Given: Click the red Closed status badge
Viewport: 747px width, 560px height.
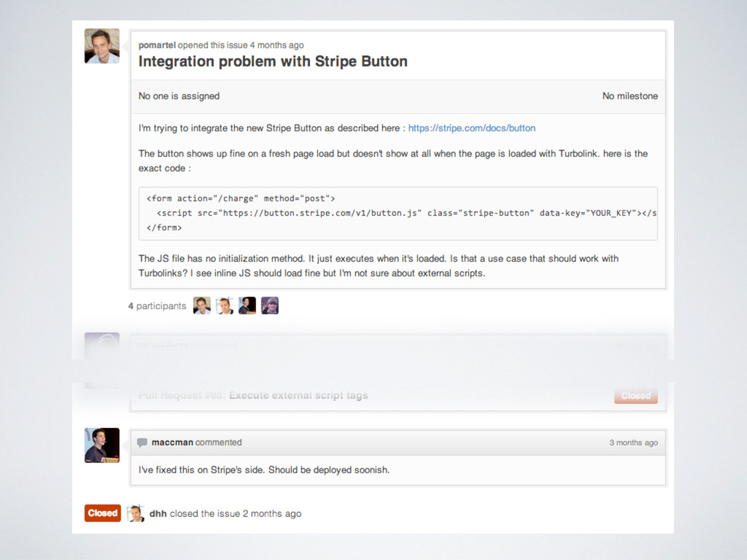Looking at the screenshot, I should 102,513.
